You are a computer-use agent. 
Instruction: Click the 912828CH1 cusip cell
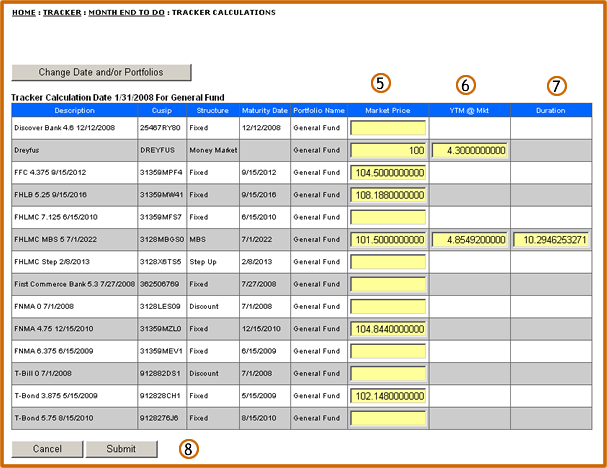[x=162, y=396]
